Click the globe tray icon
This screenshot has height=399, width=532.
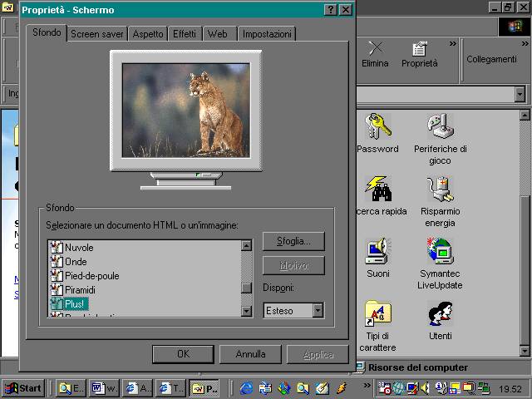tap(399, 388)
